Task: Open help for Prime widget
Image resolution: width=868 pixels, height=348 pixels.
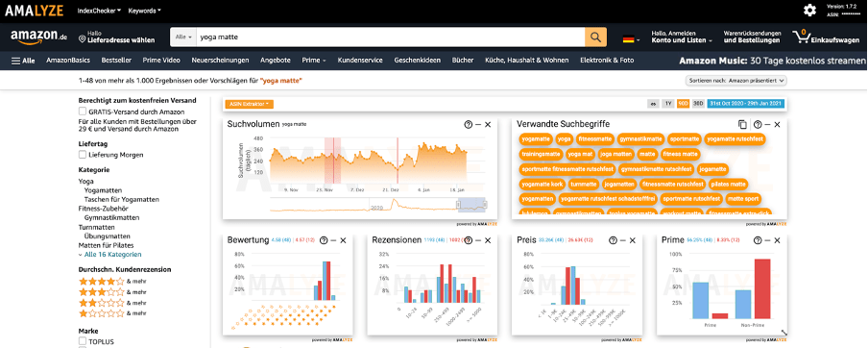Action: [758, 240]
